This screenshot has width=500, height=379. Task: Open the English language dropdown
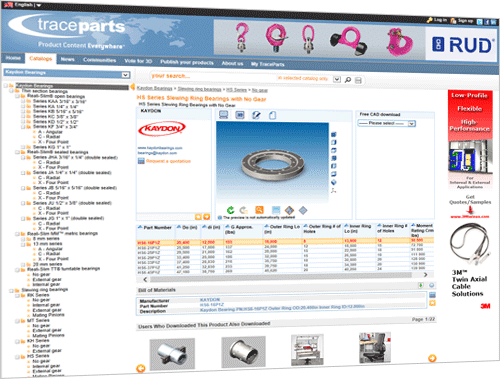point(39,5)
